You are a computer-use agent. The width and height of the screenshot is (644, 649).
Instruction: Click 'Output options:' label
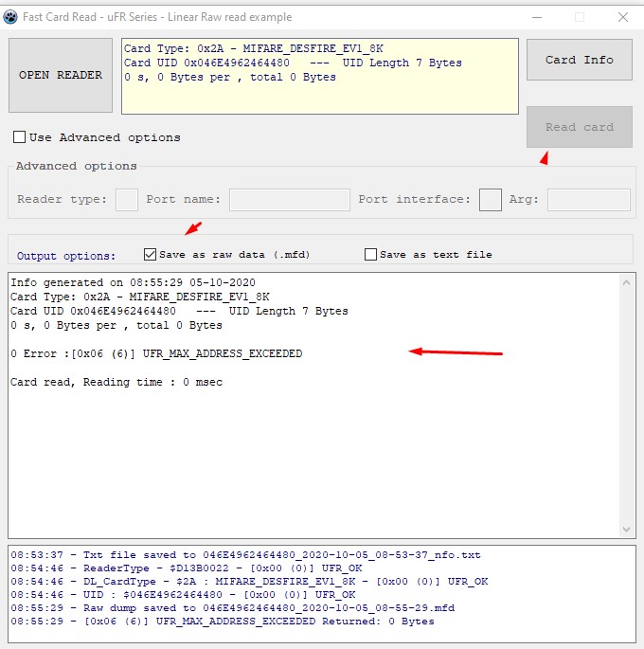[66, 256]
